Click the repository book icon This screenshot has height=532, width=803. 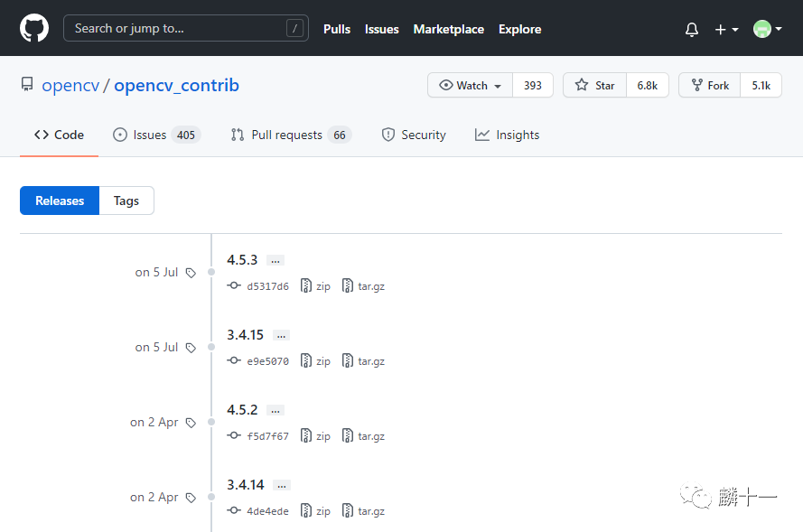pos(27,85)
